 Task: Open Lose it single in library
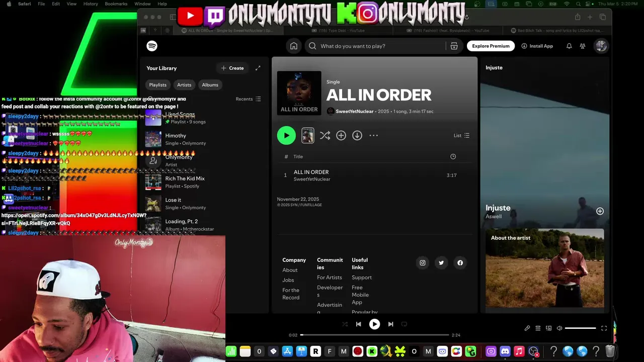pos(203,204)
